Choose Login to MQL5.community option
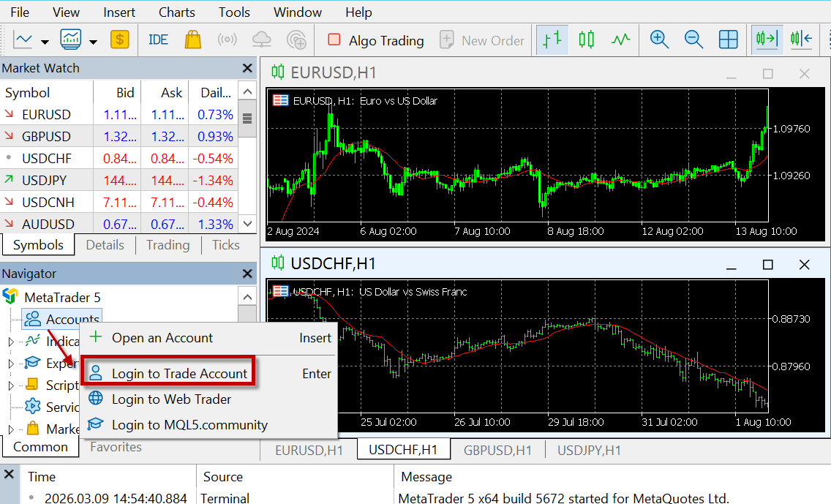This screenshot has height=504, width=831. 189,425
